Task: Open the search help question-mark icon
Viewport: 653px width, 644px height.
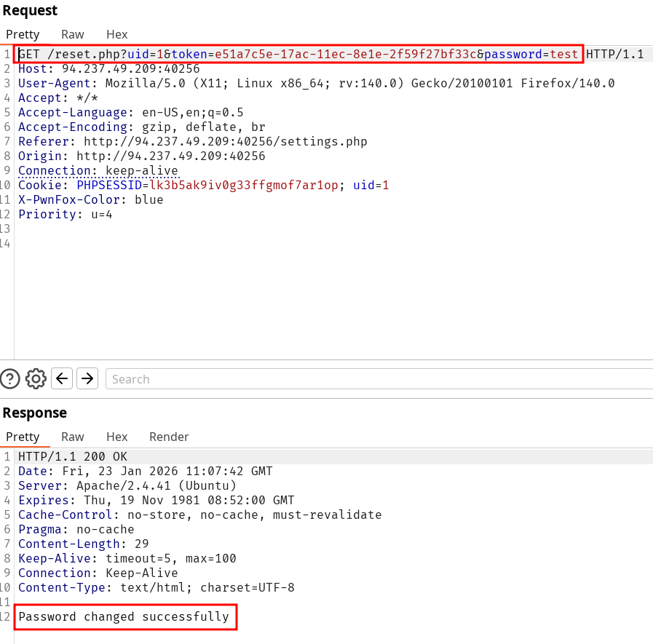Action: (10, 378)
